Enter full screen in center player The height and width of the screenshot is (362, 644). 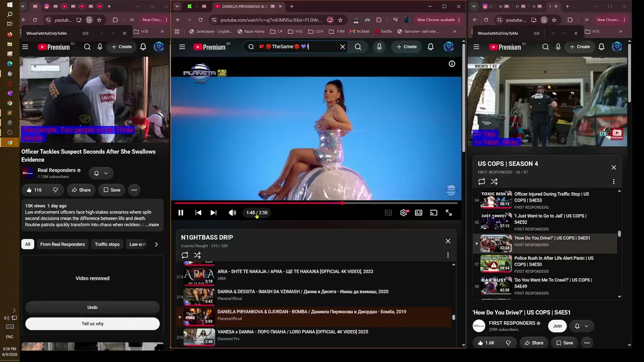click(449, 213)
